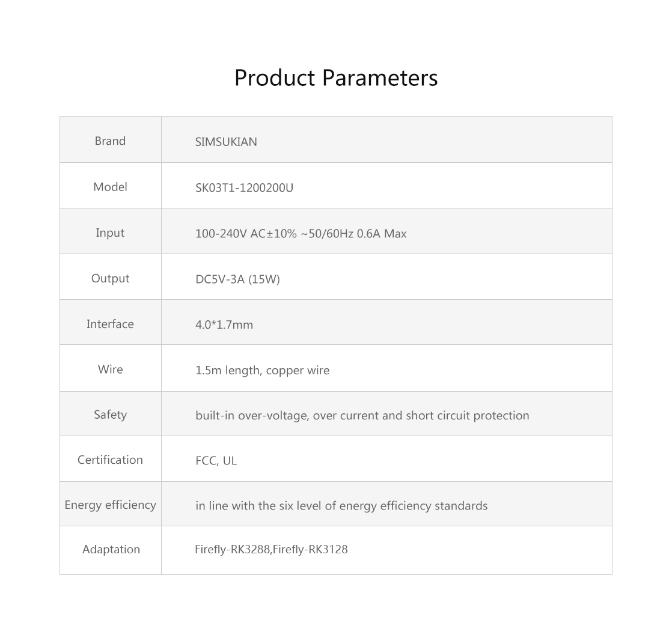Click the 4.0*1.7mm interface value
Screen dimensions: 672x617
coord(224,325)
